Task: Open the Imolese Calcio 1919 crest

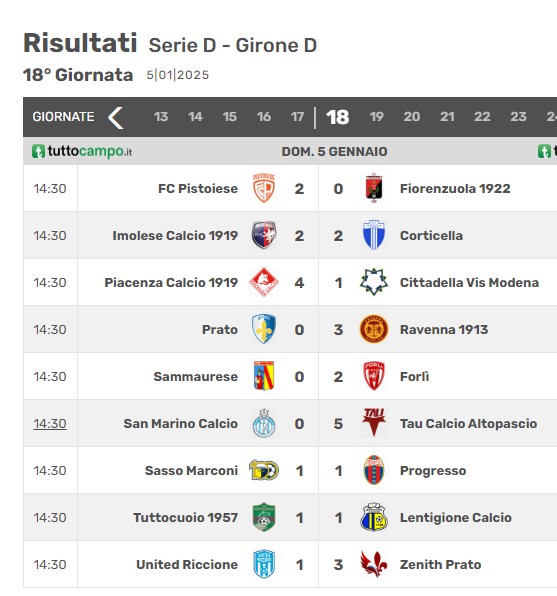Action: 264,235
